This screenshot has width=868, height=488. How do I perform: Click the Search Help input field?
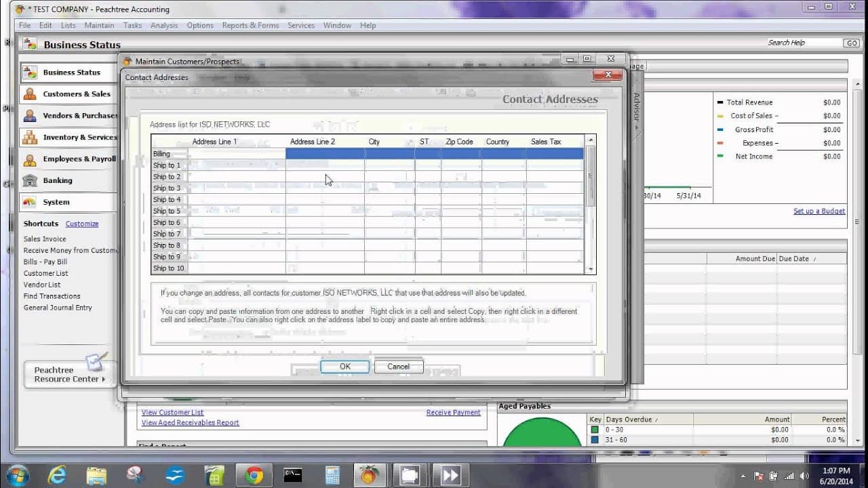pyautogui.click(x=804, y=43)
